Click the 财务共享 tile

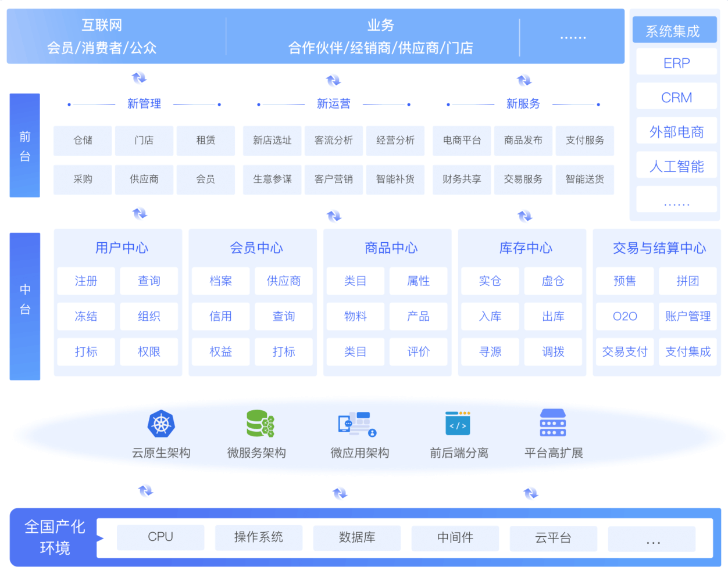(x=462, y=179)
